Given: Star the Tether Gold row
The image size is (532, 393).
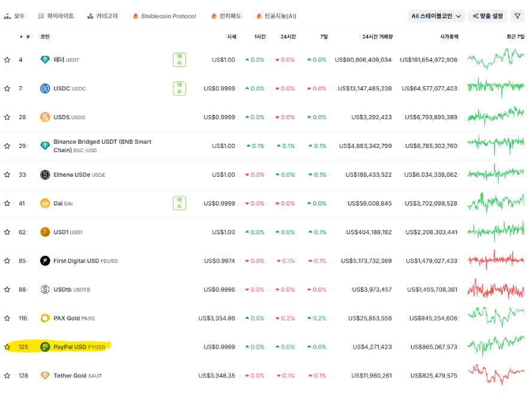Looking at the screenshot, I should point(7,376).
